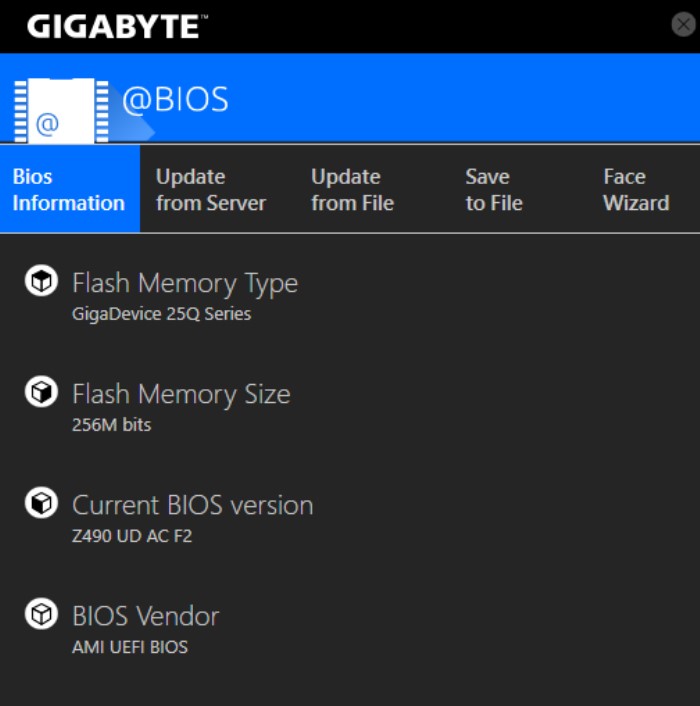Switch to the Bios Information tab
Image resolution: width=700 pixels, height=706 pixels.
(x=70, y=189)
